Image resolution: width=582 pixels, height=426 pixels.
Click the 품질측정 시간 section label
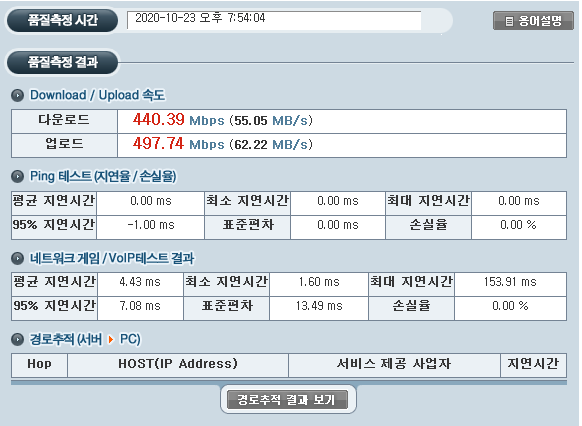point(63,20)
